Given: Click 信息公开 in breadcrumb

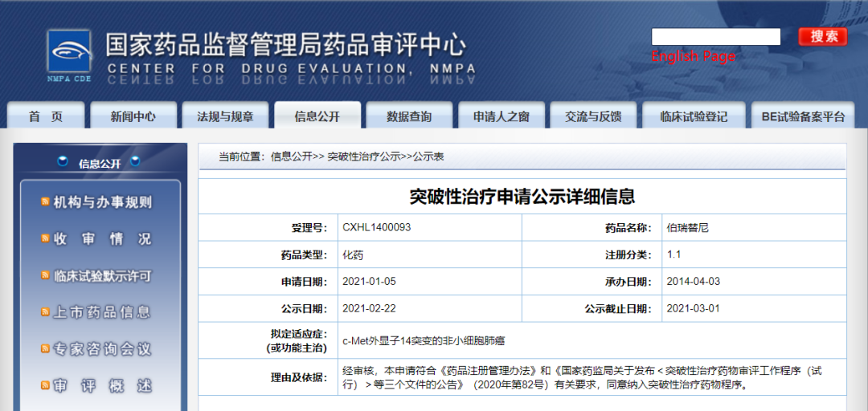Looking at the screenshot, I should [292, 157].
